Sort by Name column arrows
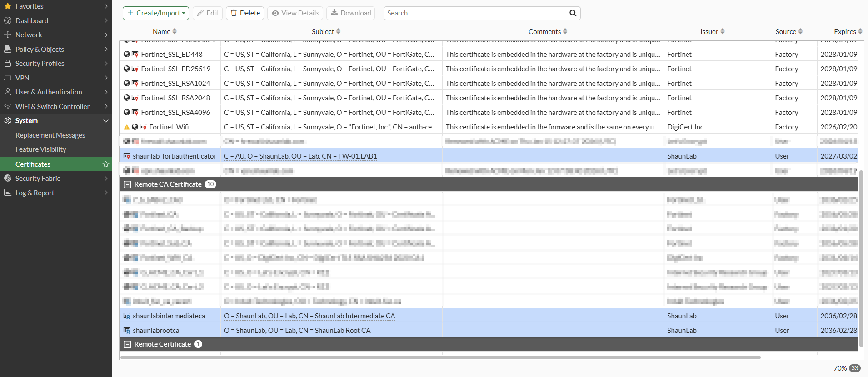This screenshot has width=868, height=377. [175, 31]
